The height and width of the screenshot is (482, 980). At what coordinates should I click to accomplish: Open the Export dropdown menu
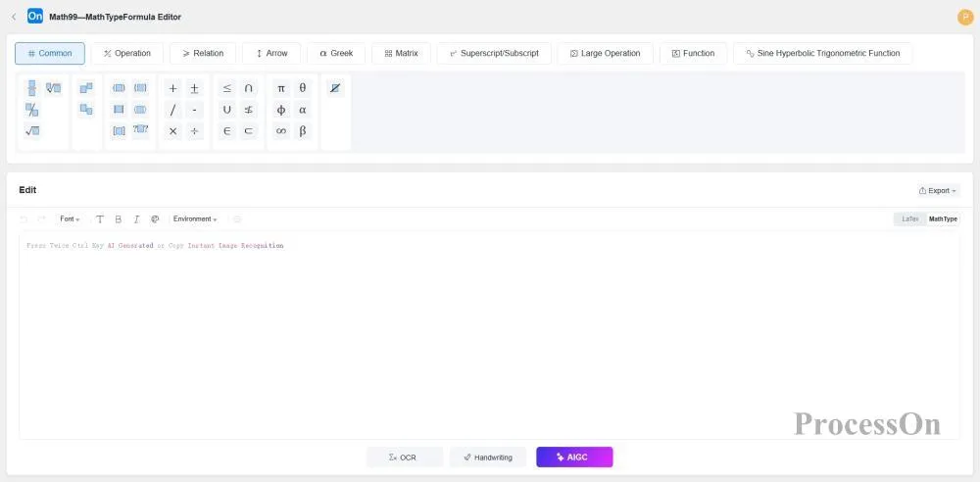tap(938, 191)
